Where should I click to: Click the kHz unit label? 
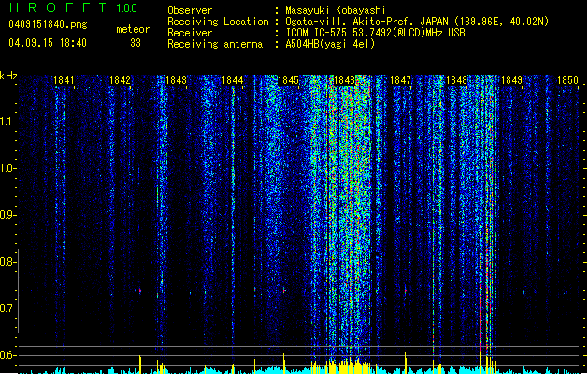[x=8, y=76]
